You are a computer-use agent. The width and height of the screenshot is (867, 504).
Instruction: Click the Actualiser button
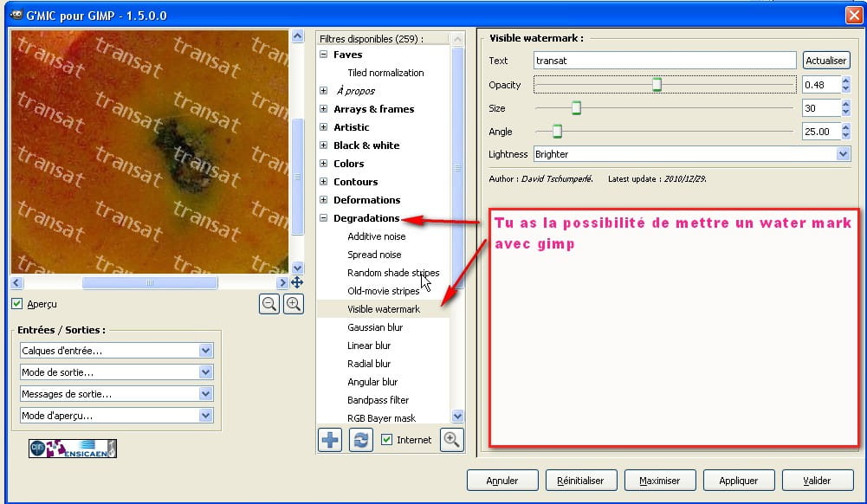pos(826,61)
